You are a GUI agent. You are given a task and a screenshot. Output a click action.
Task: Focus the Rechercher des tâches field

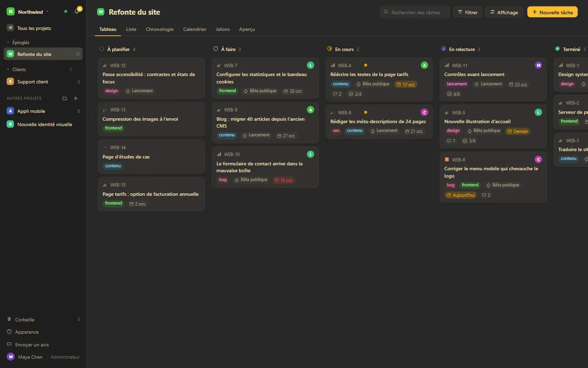click(415, 12)
